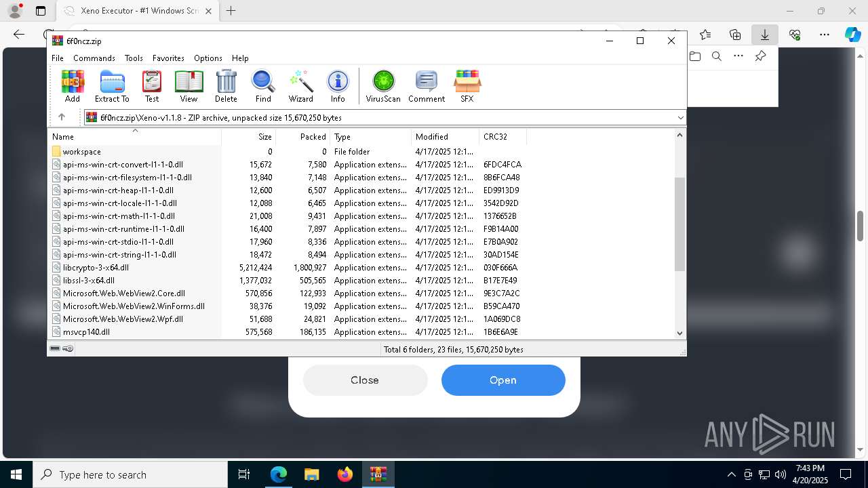This screenshot has width=868, height=488.
Task: Open the View toolbar icon
Action: coord(189,86)
